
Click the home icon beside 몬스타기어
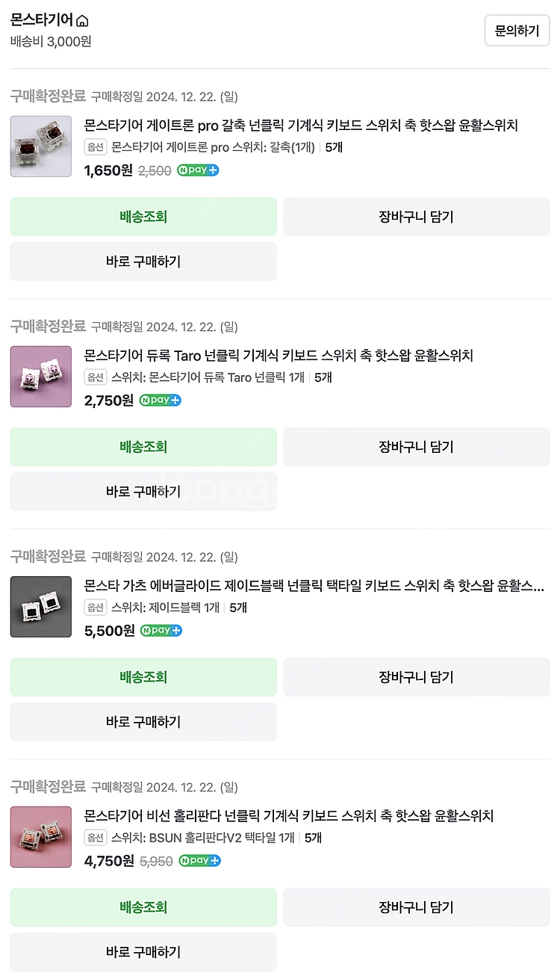pos(83,21)
